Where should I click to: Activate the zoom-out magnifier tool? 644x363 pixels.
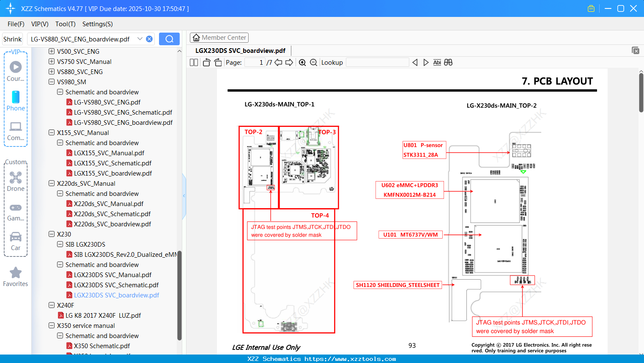tap(313, 62)
